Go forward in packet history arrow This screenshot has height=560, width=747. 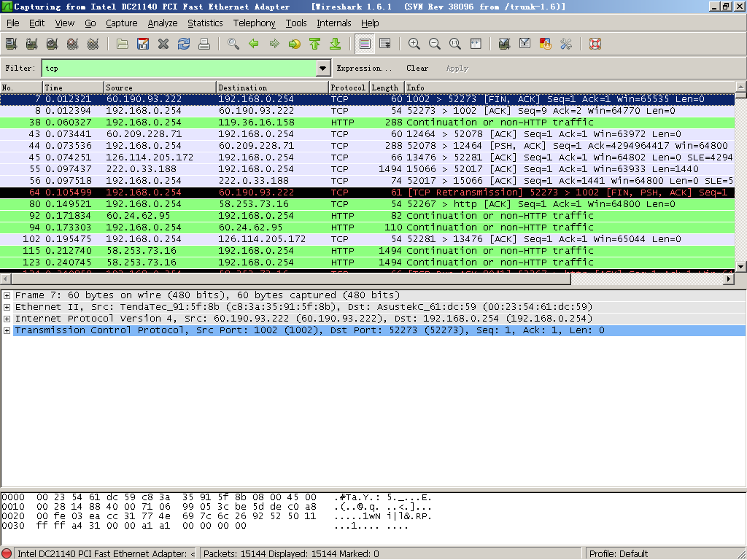[274, 44]
